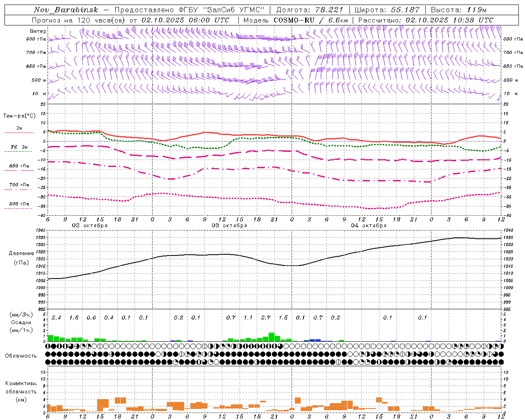Click the '1.5' precipitation amount

[283, 317]
